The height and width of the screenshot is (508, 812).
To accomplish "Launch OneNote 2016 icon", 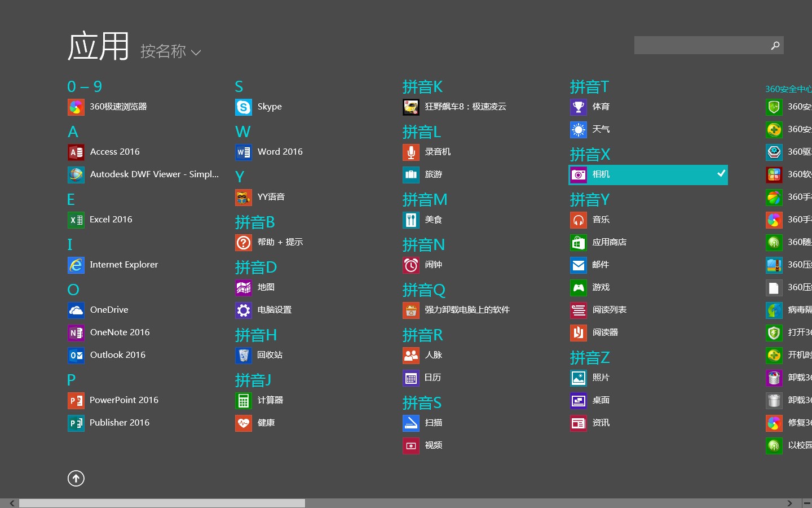I will click(x=76, y=332).
